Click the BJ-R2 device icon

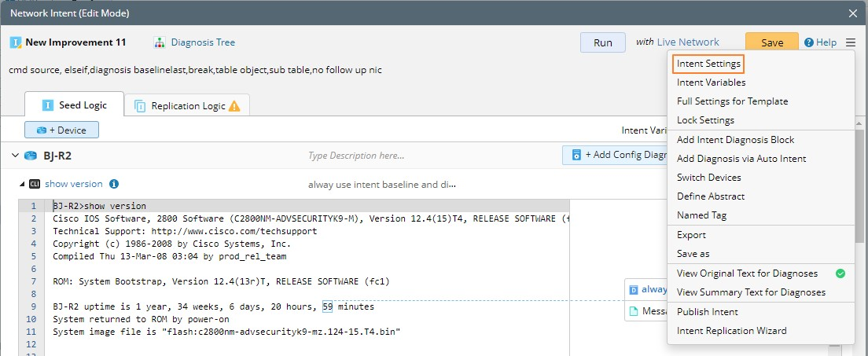coord(31,156)
